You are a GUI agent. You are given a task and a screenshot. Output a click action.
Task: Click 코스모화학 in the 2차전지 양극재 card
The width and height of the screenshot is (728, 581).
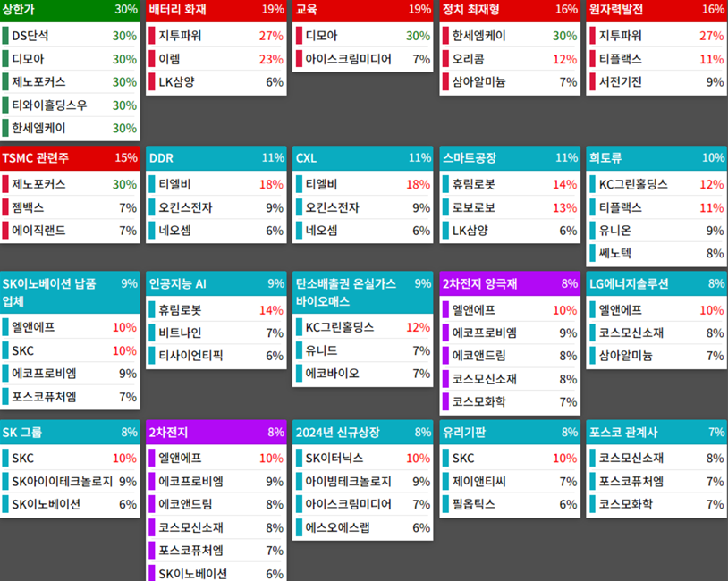click(x=510, y=402)
